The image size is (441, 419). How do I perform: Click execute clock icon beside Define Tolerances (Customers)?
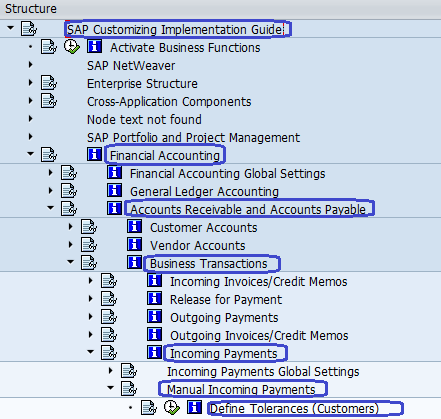point(172,408)
